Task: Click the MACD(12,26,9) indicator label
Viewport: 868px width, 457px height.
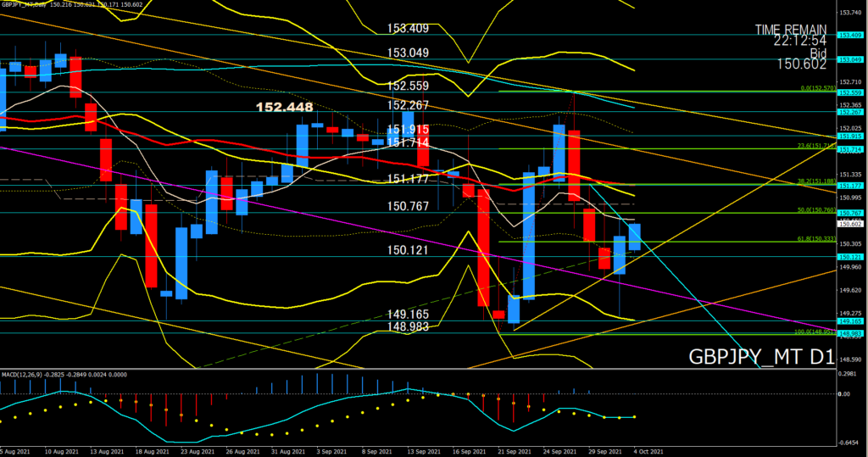Action: (20, 375)
